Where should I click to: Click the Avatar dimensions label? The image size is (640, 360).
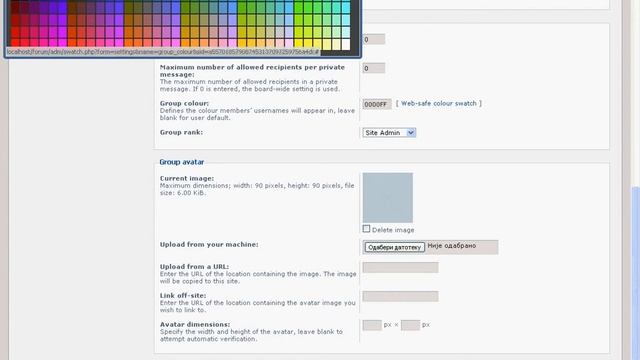195,324
